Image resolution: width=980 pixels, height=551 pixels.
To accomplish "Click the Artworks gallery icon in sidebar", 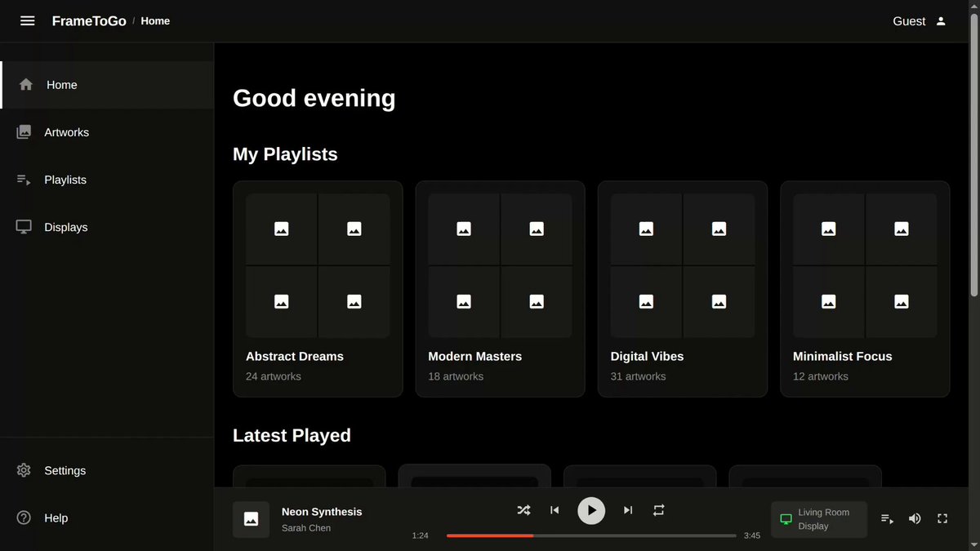I will (x=24, y=132).
